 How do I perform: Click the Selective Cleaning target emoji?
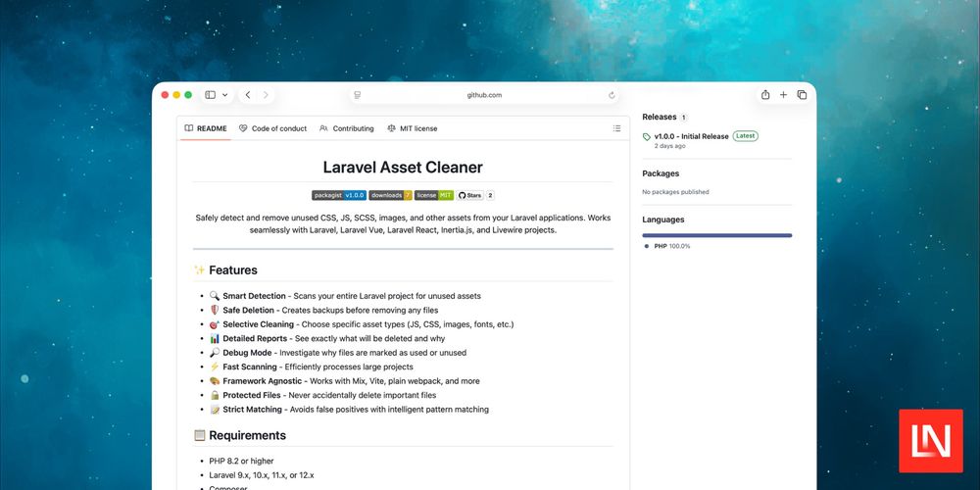[215, 324]
